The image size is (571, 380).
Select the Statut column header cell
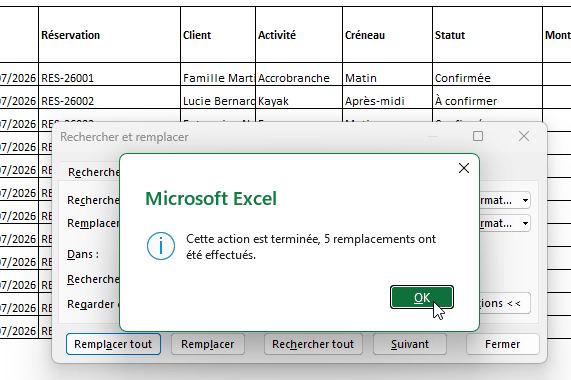tap(487, 35)
